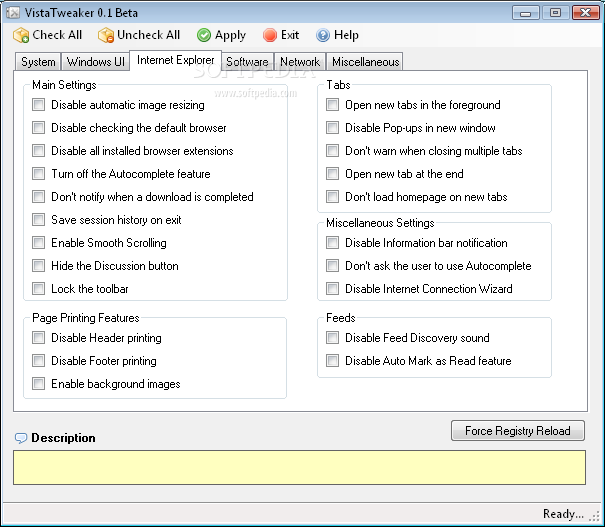
Task: Tick Don't ask the user to use Autocomplete
Action: coord(332,266)
